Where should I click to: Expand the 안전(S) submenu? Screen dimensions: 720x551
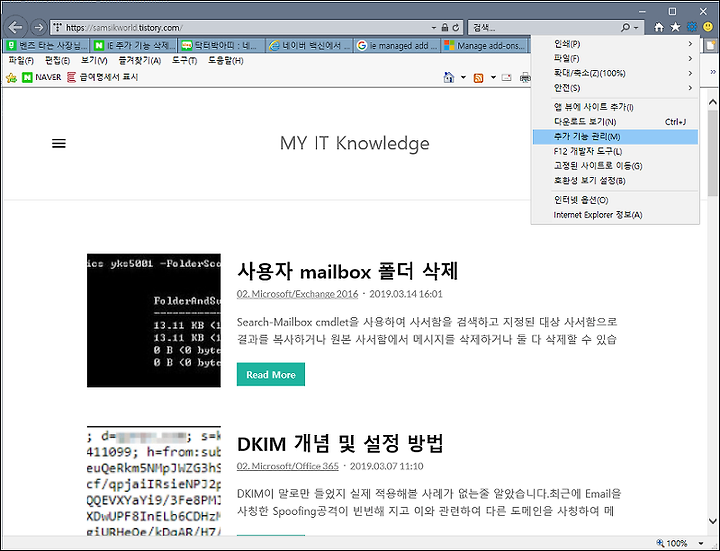click(x=615, y=88)
